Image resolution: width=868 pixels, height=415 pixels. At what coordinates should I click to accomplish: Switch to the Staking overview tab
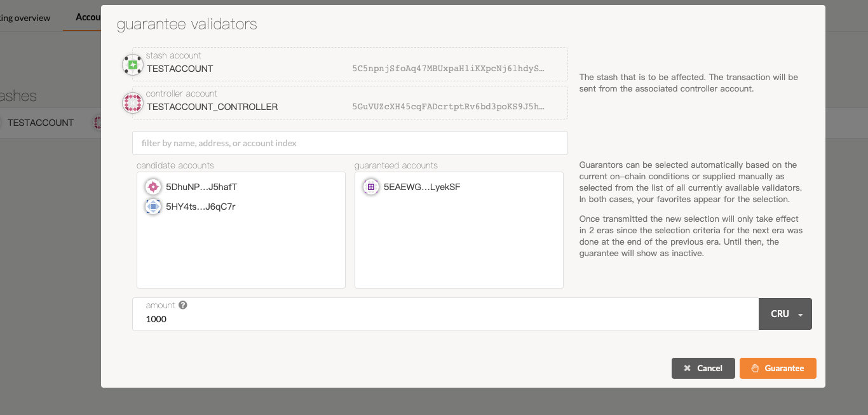coord(25,18)
